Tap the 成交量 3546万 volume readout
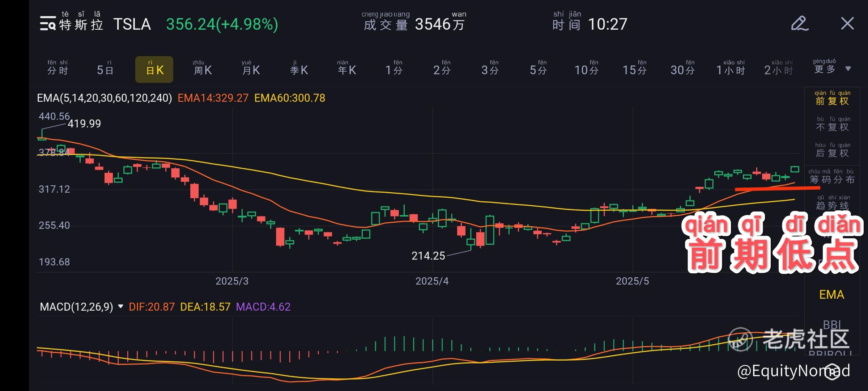This screenshot has width=868, height=391. pyautogui.click(x=414, y=22)
